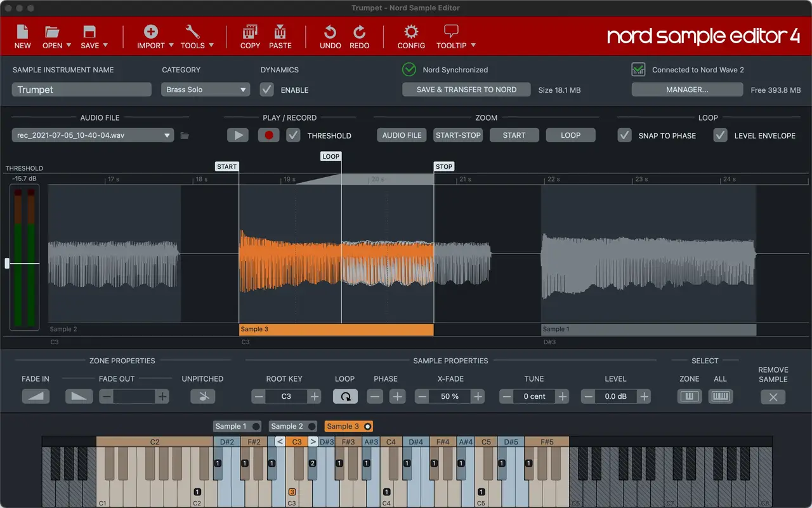Uncheck the Level Envelope option
This screenshot has height=508, width=812.
coord(720,135)
